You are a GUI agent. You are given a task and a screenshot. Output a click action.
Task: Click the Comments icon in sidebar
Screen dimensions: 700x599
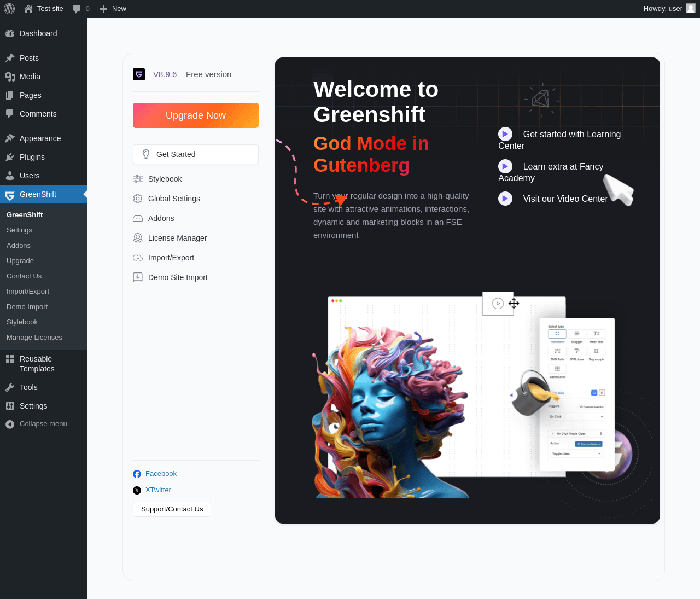click(10, 114)
